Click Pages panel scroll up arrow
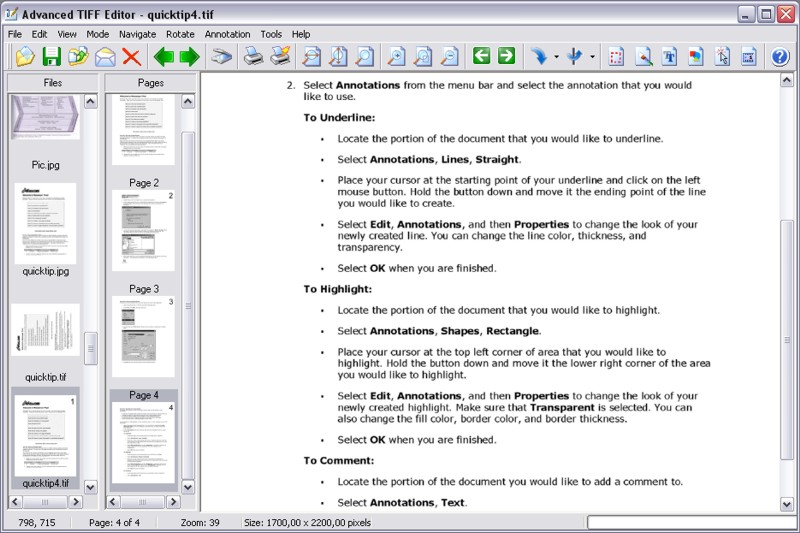Image resolution: width=800 pixels, height=533 pixels. tap(188, 101)
